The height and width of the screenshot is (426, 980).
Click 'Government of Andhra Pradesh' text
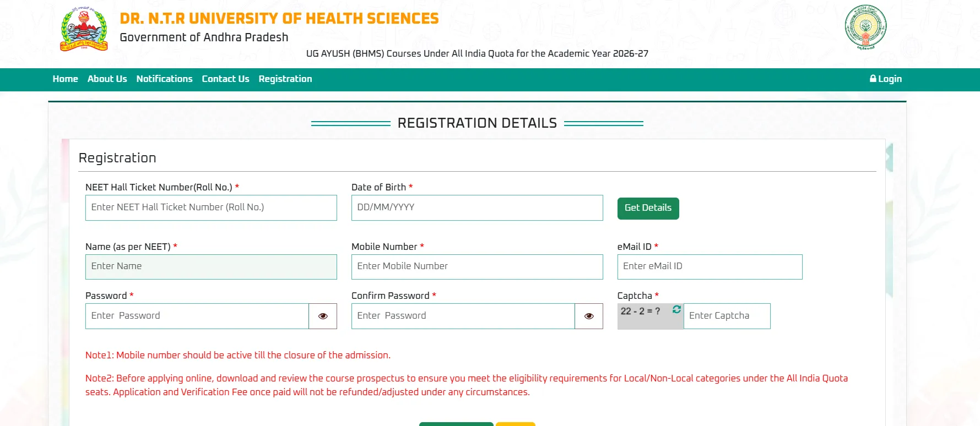coord(204,37)
